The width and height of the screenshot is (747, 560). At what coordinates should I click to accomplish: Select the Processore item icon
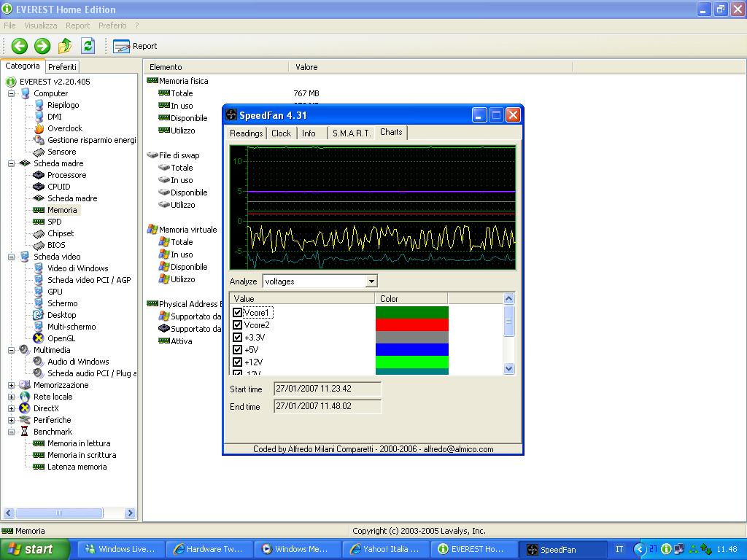[x=39, y=175]
